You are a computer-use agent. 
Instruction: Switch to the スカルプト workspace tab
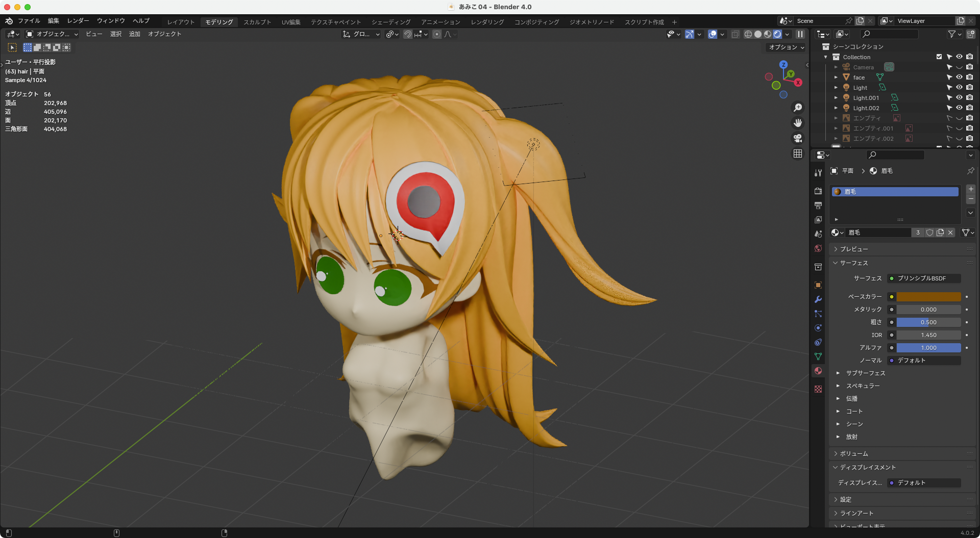[257, 22]
